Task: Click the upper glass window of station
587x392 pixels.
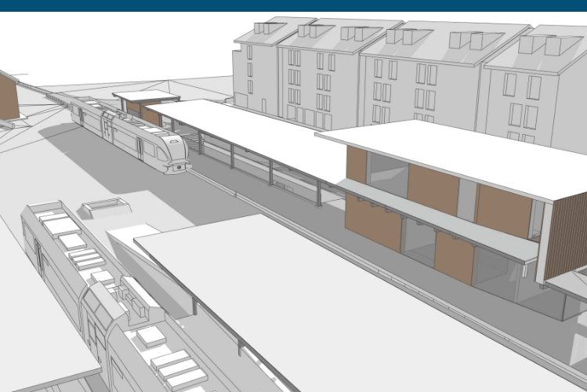Action: tap(388, 175)
